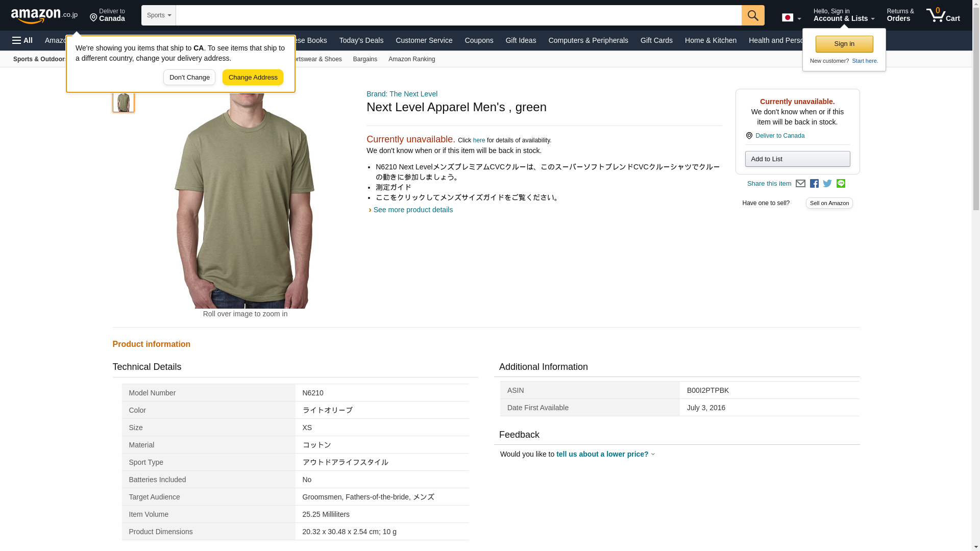Open the shopping cart icon

[943, 15]
